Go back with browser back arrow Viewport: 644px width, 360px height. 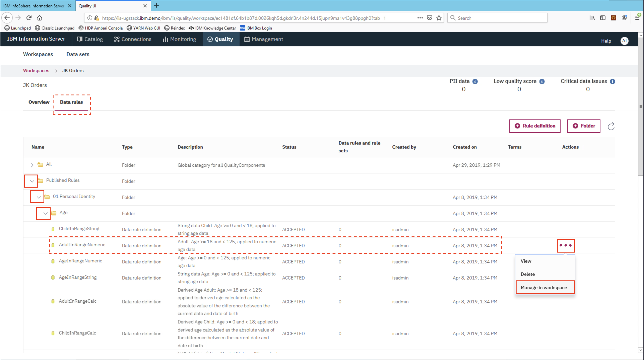(x=7, y=18)
